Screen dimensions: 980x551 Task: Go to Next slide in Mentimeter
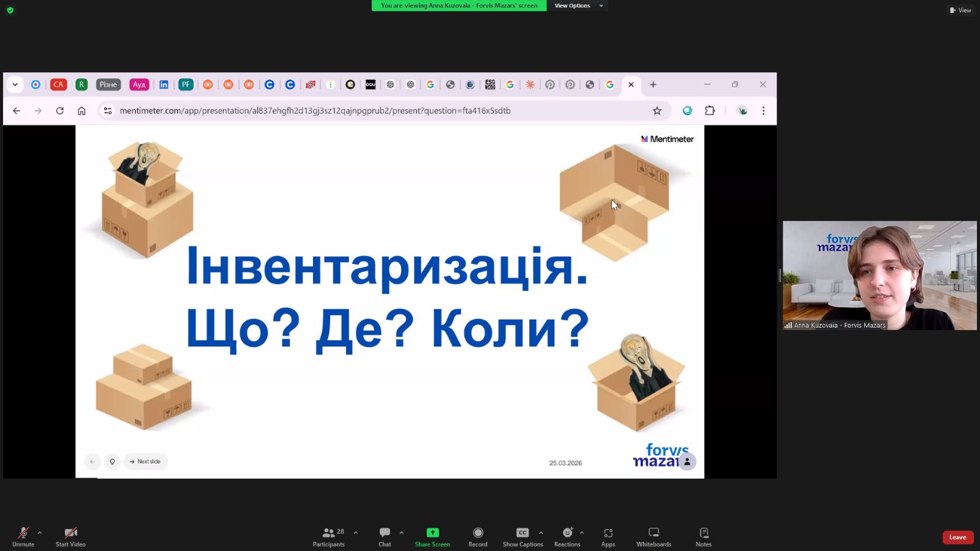145,462
